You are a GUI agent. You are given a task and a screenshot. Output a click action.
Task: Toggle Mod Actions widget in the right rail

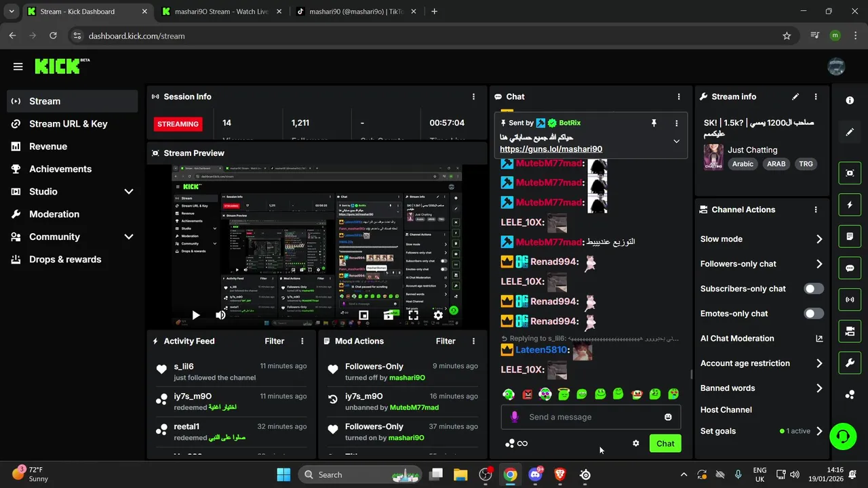(x=850, y=237)
